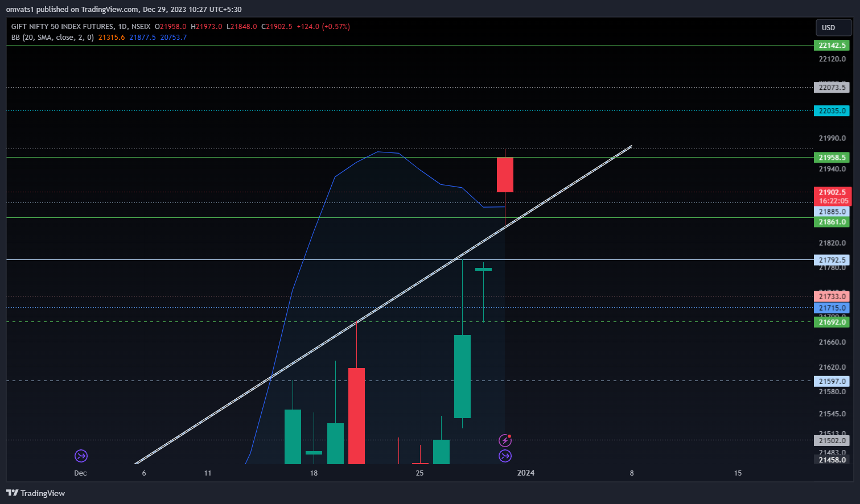Click the Dec label on the time axis
860x504 pixels.
[80, 473]
